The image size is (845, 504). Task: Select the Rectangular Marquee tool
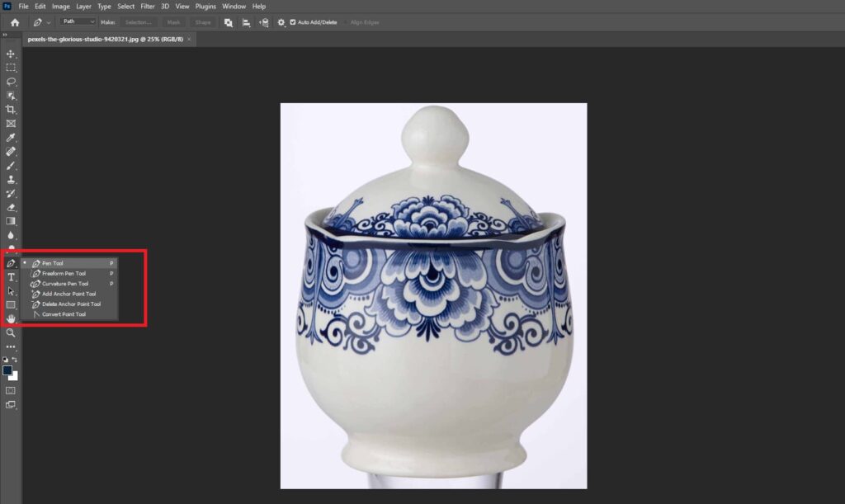[11, 68]
